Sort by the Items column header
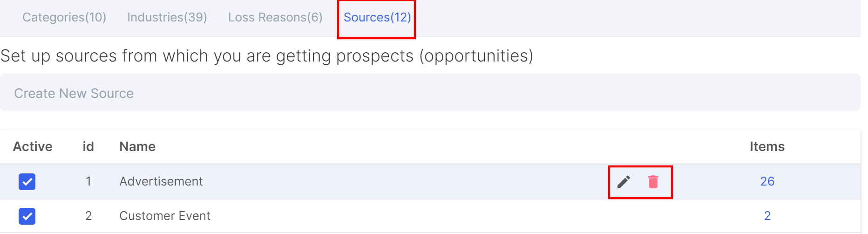The width and height of the screenshot is (868, 234). coord(767,146)
